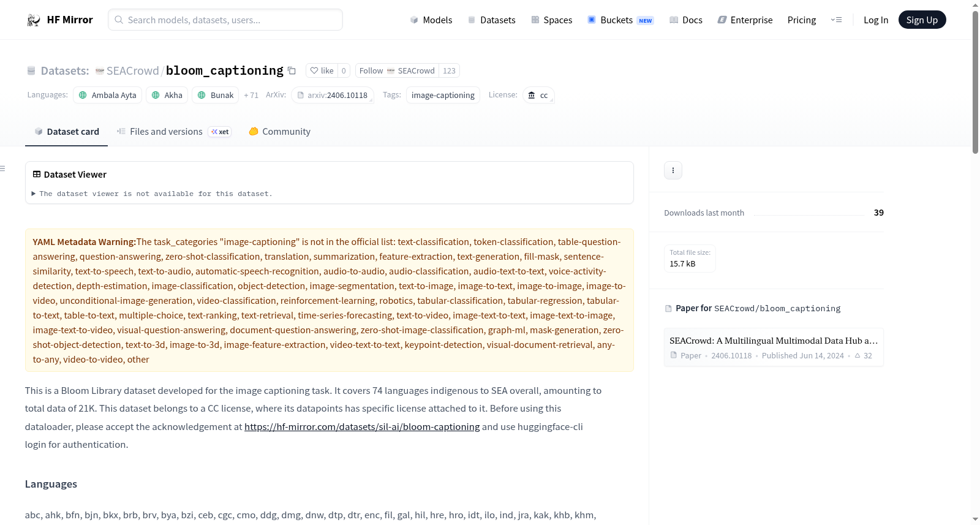The height and width of the screenshot is (525, 980).
Task: Click the globe icon on Ambala Ayta
Action: (83, 96)
